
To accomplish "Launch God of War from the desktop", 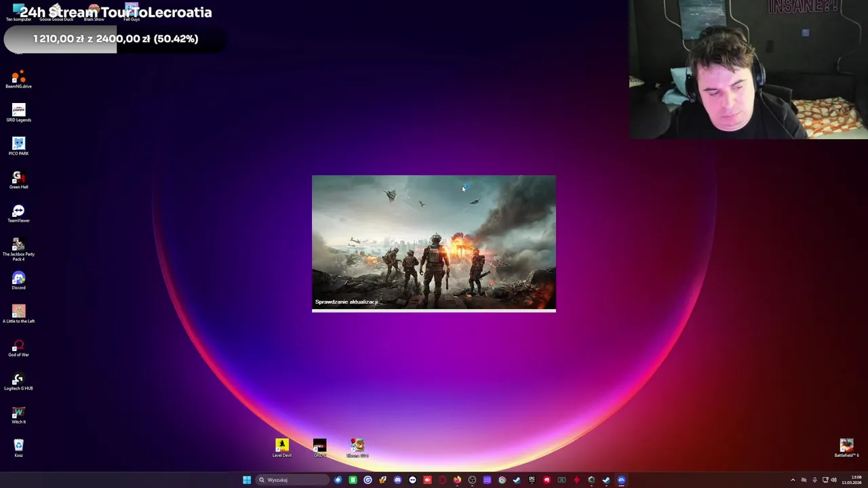I will [18, 347].
